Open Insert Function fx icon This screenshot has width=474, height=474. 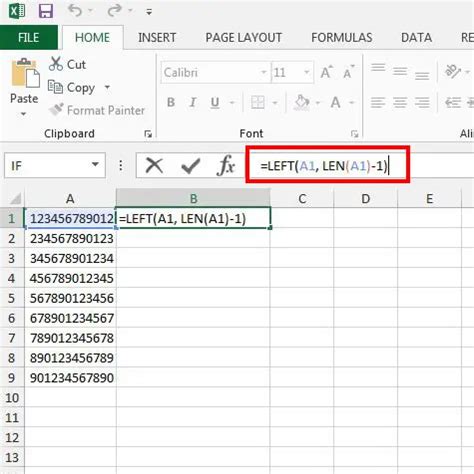pos(226,165)
